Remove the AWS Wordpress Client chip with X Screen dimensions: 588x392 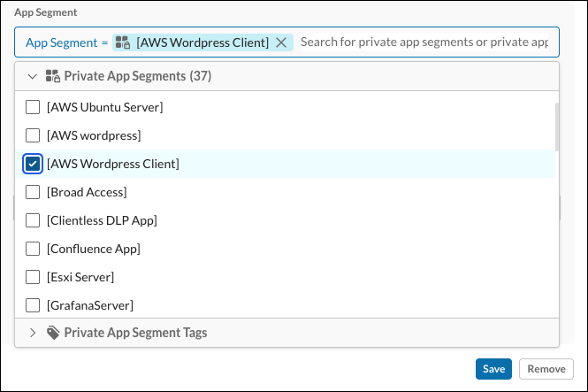point(281,42)
